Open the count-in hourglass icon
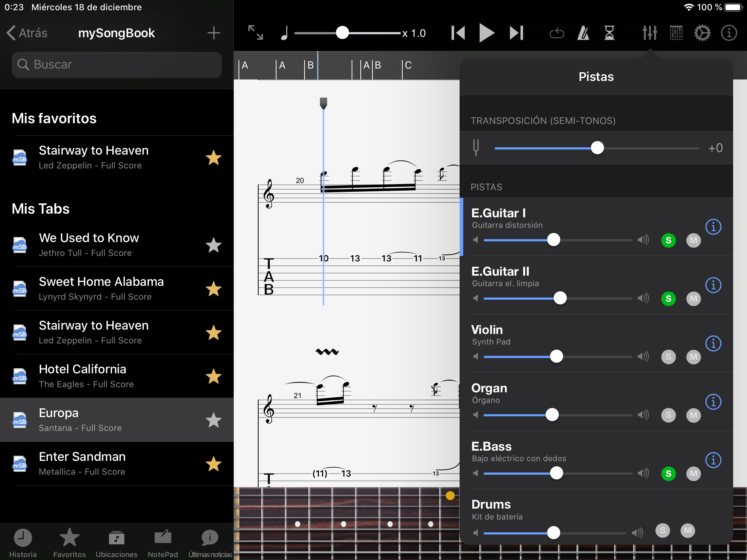 click(609, 33)
